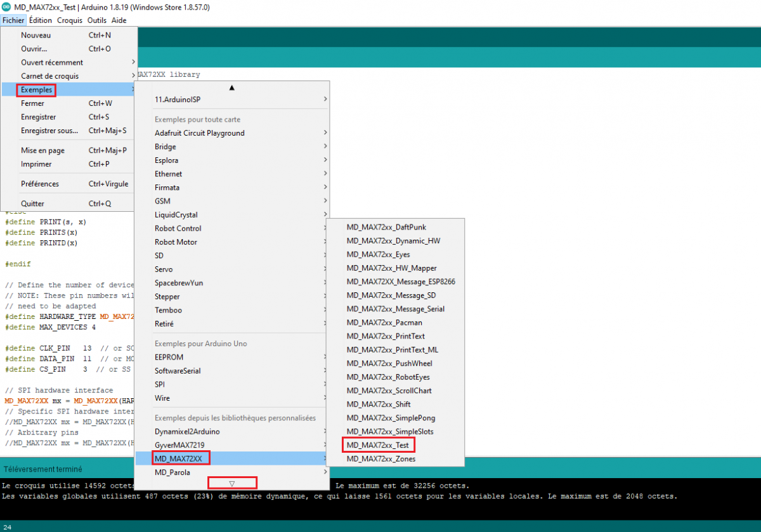
Task: Select the MD_MAX72XX library entry
Action: 231,458
